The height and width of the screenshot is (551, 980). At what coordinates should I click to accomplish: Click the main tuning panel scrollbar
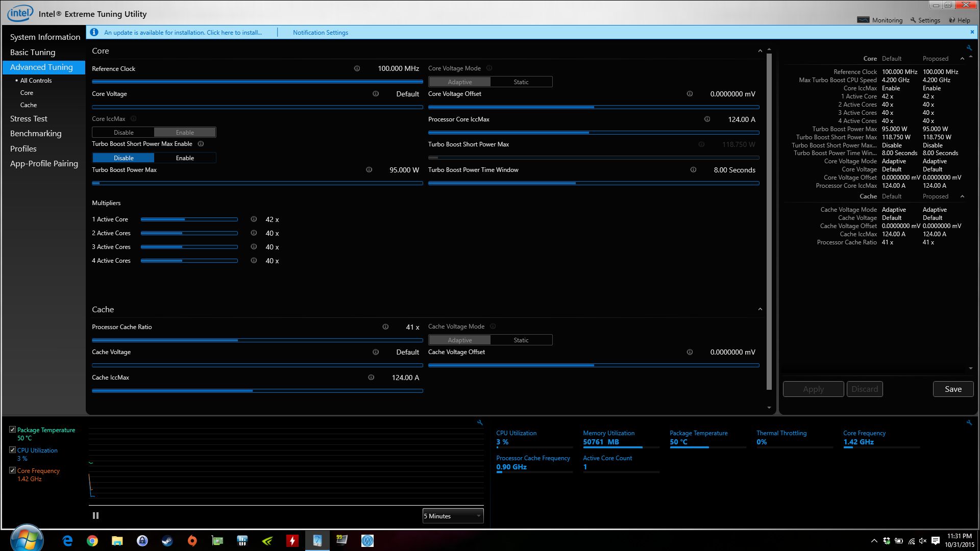(769, 222)
